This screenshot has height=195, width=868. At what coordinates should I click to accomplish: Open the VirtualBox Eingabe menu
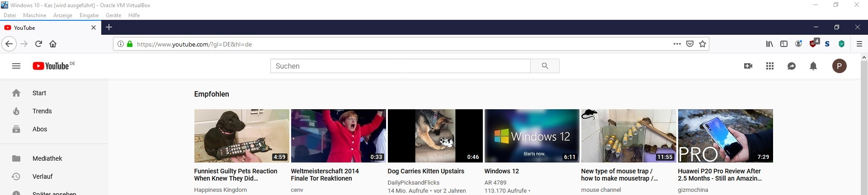89,15
